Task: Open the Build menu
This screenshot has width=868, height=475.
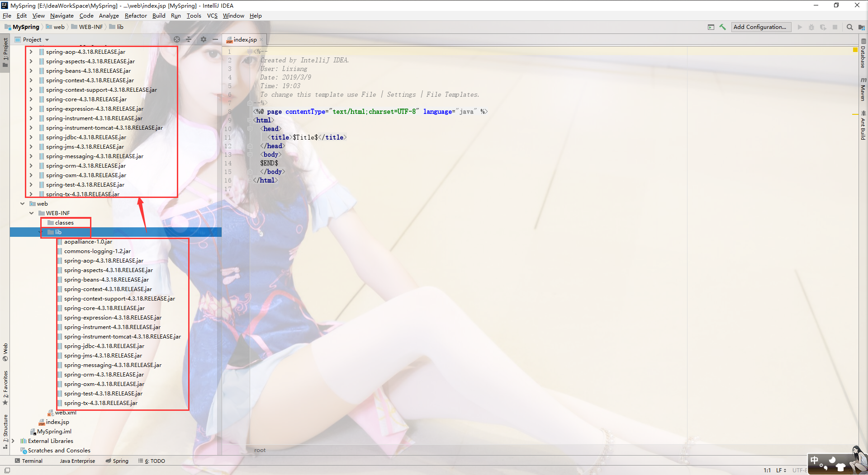Action: (159, 16)
